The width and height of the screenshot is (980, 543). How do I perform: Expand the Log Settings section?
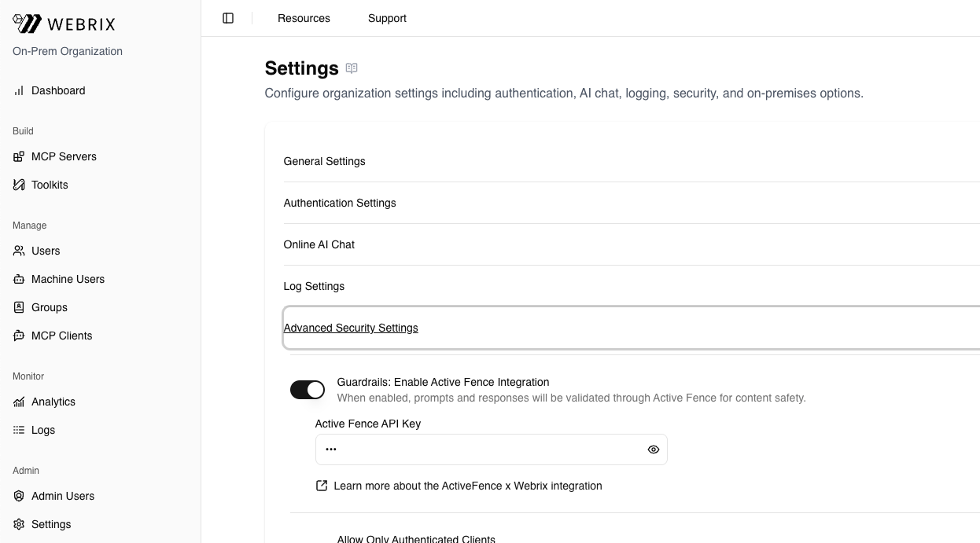[314, 286]
